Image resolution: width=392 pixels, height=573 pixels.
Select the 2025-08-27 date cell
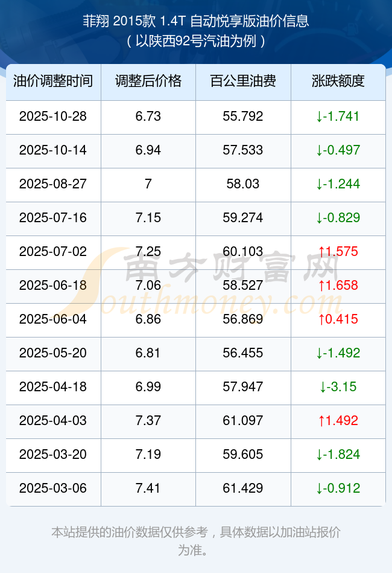click(x=53, y=184)
